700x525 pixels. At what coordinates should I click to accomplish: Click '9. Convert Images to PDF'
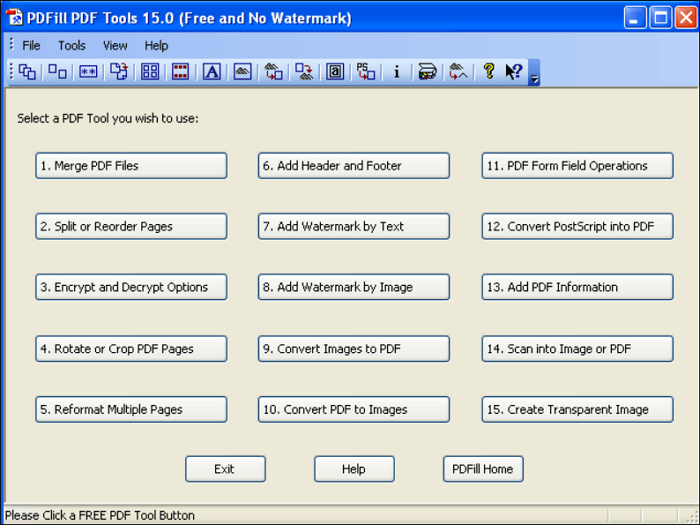[354, 349]
